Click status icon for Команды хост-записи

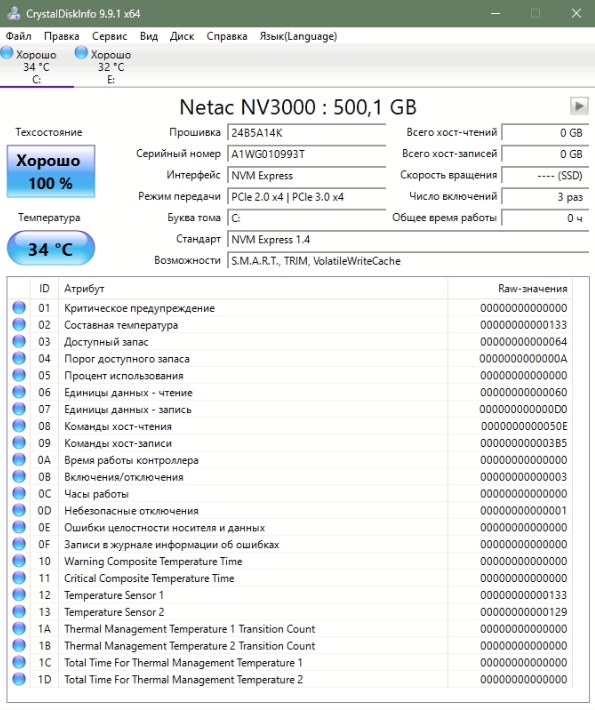[19, 442]
